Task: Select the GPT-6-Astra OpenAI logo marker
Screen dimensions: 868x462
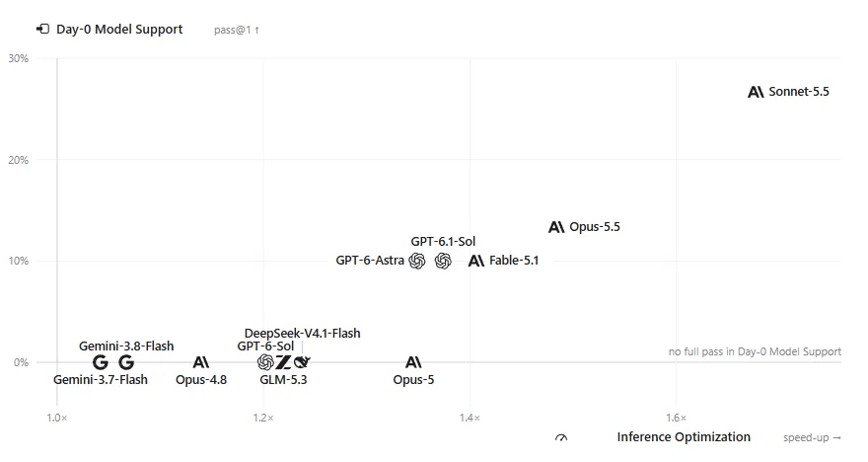Action: click(x=417, y=261)
